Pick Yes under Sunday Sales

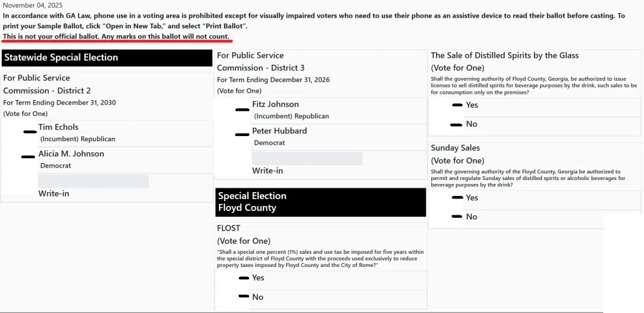point(458,198)
